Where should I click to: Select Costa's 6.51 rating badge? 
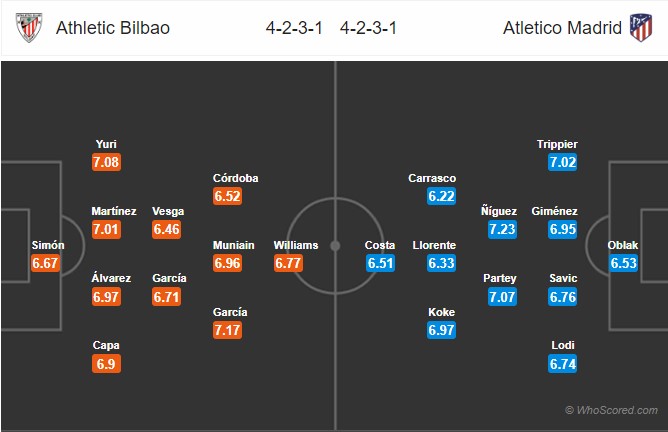380,263
